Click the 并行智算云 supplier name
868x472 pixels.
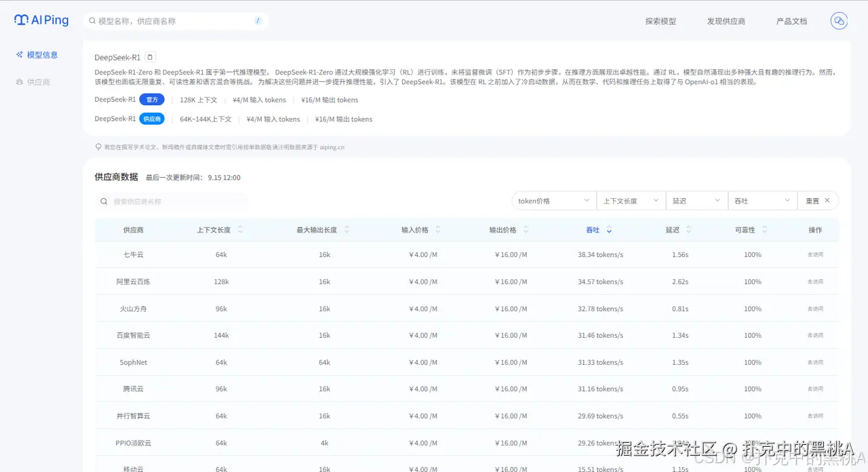point(133,416)
